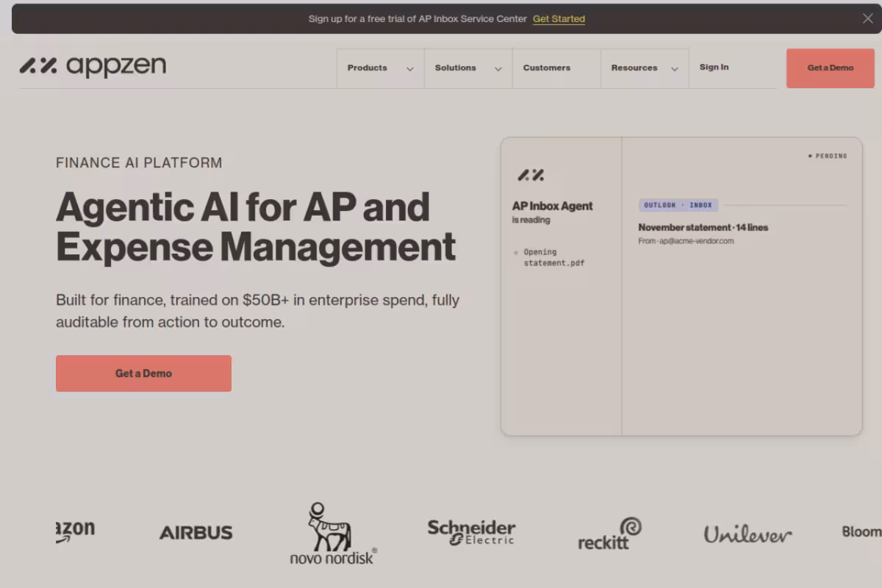Image resolution: width=882 pixels, height=588 pixels.
Task: Dismiss the free trial announcement banner
Action: click(867, 19)
